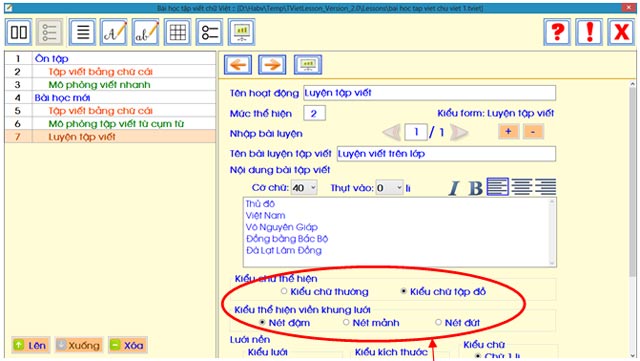Click the Xuống move down button
The image size is (640, 361).
79,345
